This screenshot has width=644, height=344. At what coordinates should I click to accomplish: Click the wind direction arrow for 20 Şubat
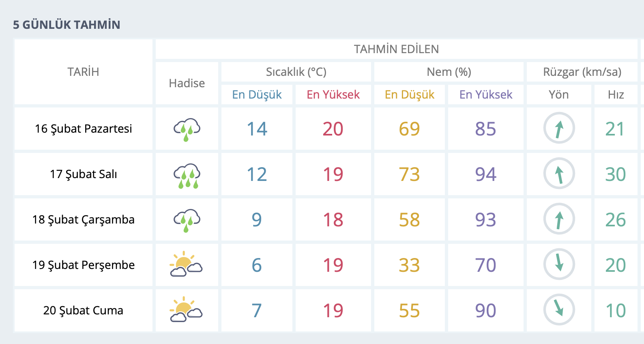coord(559,310)
